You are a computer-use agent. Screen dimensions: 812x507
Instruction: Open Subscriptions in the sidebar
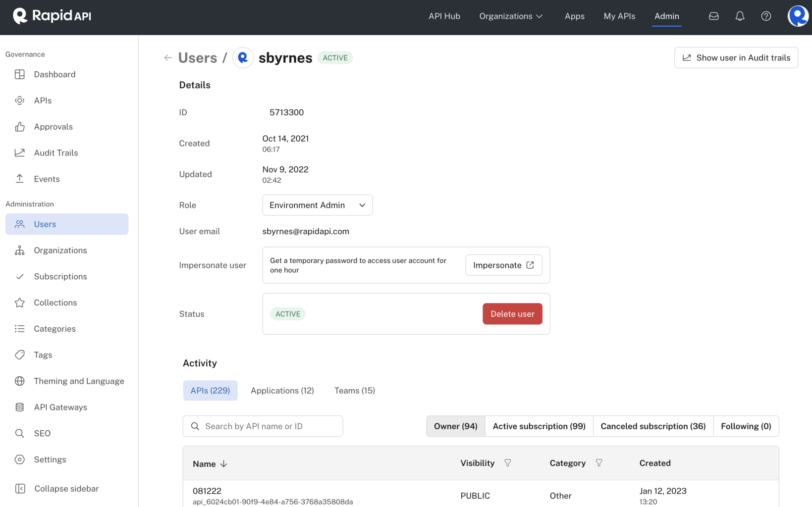pyautogui.click(x=67, y=277)
